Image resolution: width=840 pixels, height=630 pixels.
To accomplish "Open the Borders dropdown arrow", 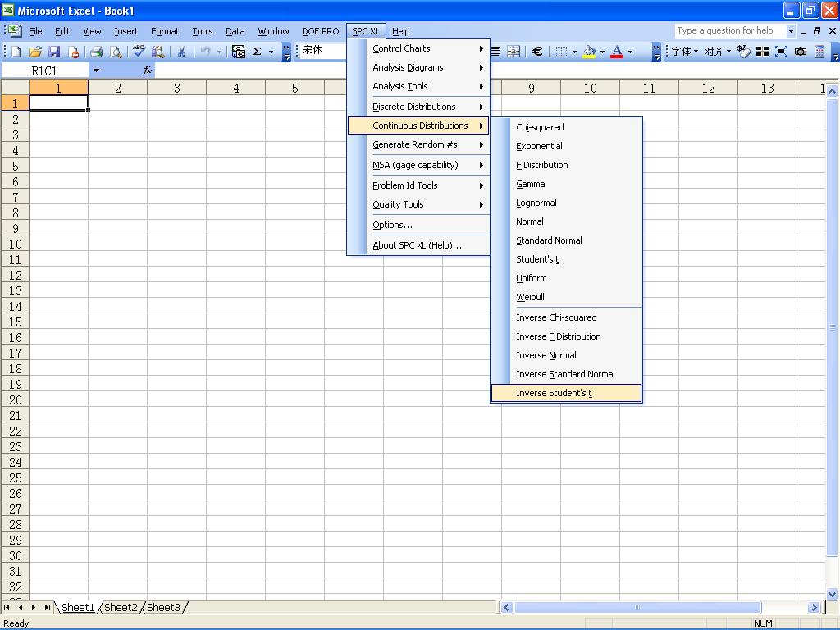I will [x=574, y=52].
